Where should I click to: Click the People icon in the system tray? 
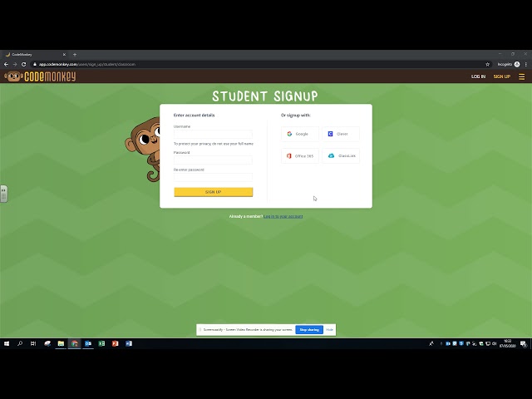click(x=431, y=343)
